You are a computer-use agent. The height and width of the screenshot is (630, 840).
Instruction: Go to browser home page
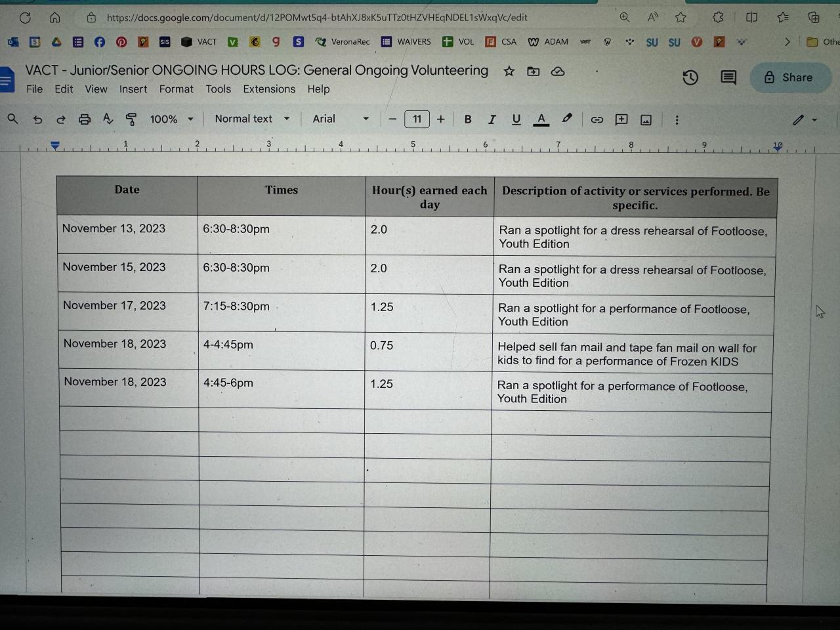click(55, 18)
